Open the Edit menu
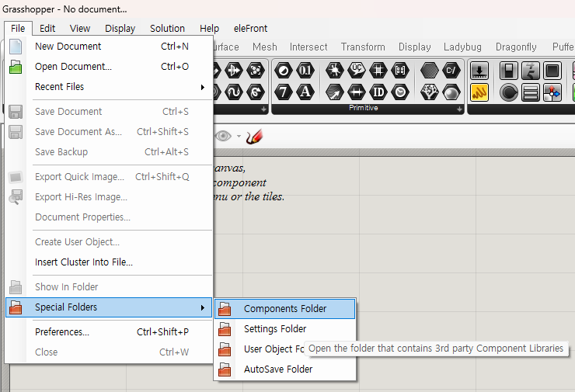The width and height of the screenshot is (575, 392). (x=47, y=28)
